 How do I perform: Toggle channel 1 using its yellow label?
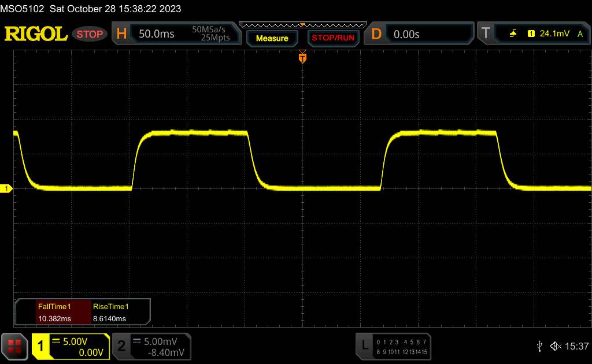(40, 346)
